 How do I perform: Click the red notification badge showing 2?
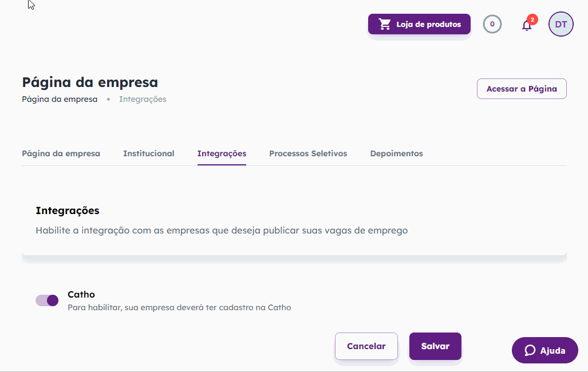[x=532, y=19]
